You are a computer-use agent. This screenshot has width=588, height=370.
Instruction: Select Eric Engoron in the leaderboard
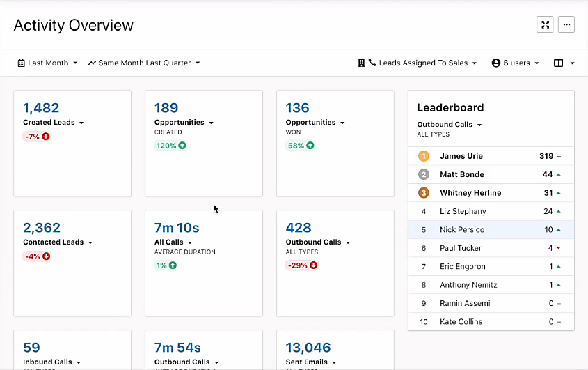491,266
